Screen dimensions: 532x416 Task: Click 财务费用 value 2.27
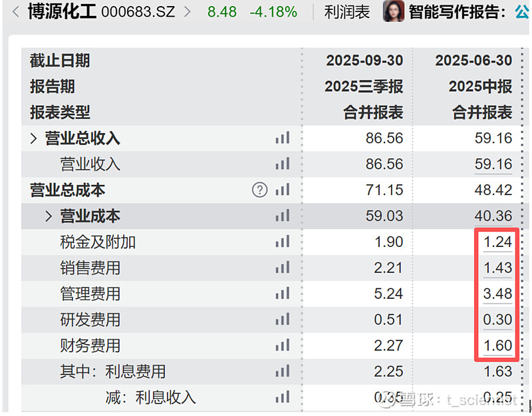click(388, 345)
